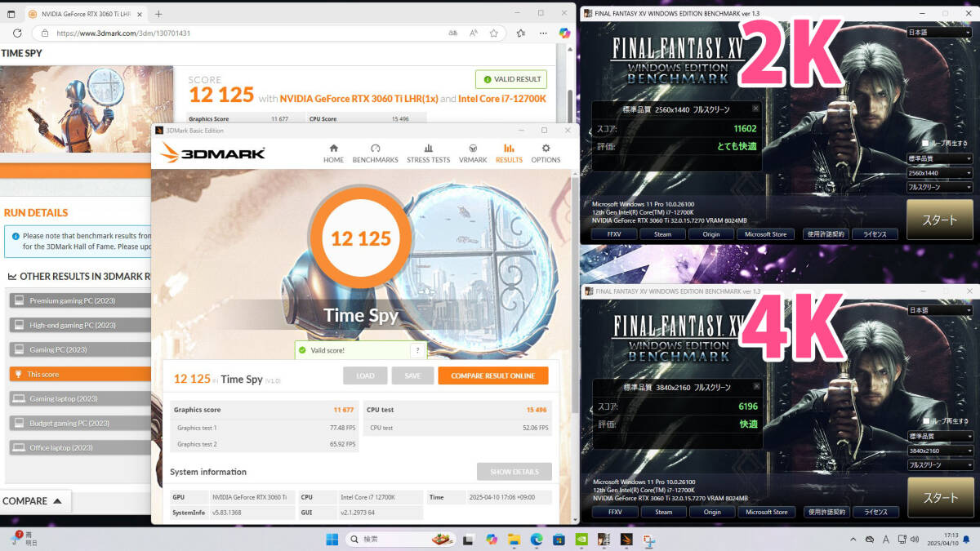Image resolution: width=980 pixels, height=551 pixels.
Task: Select Gaming PC (2023) result row
Action: [80, 349]
